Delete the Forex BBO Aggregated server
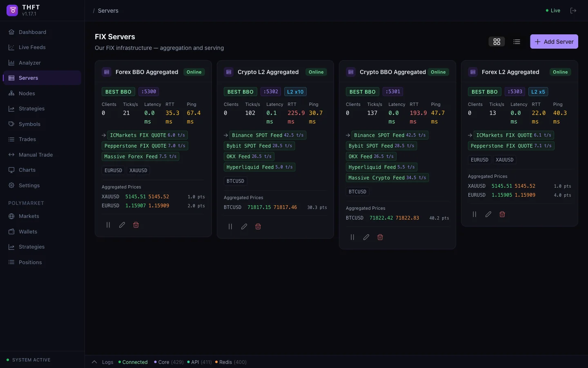The image size is (588, 368). (x=136, y=225)
